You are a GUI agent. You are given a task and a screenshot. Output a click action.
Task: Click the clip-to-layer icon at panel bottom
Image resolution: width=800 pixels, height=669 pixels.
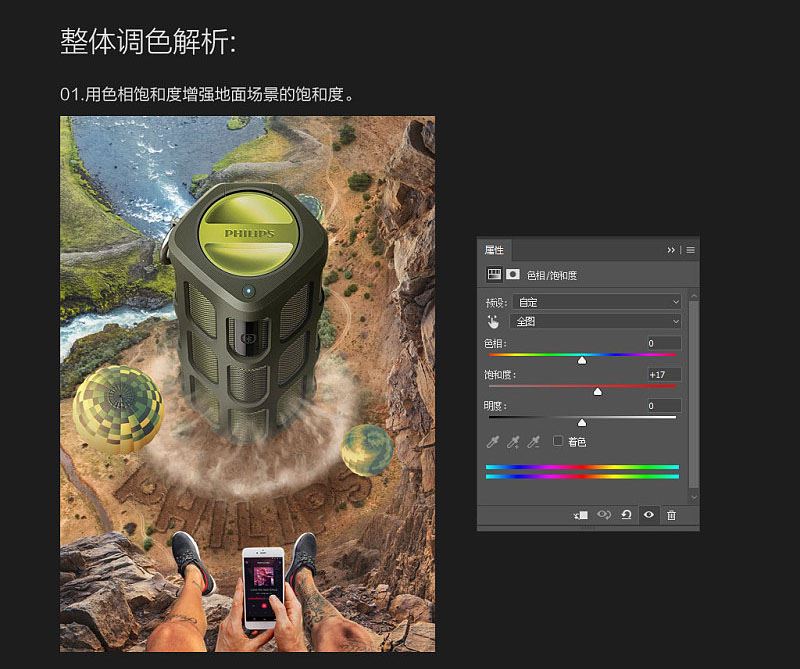pyautogui.click(x=579, y=514)
